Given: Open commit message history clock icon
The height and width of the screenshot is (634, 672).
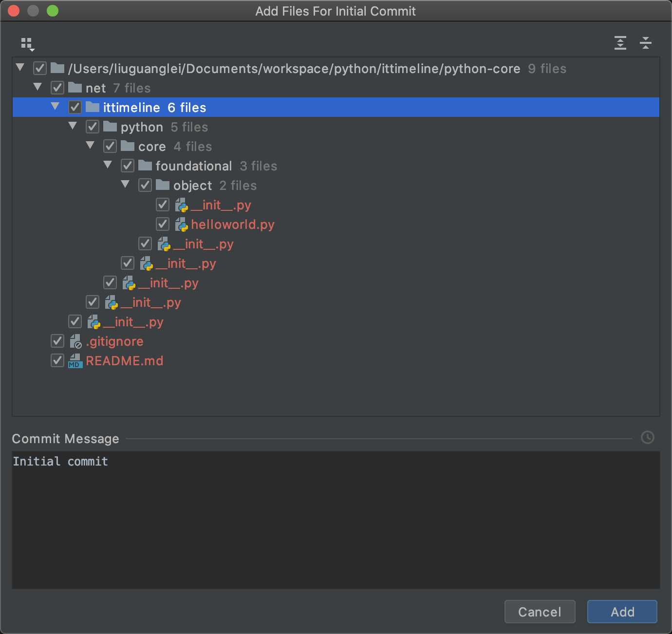Looking at the screenshot, I should (648, 437).
